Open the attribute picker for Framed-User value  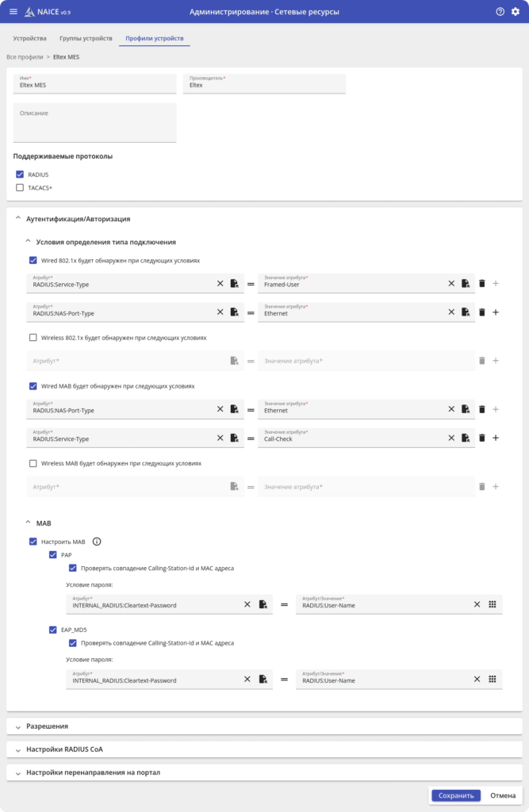click(466, 283)
